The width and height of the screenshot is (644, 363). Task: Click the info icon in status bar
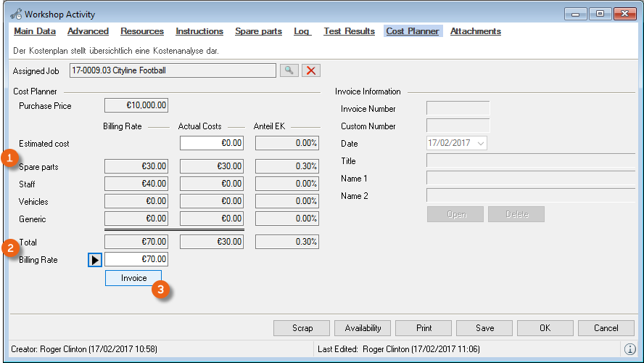click(630, 349)
